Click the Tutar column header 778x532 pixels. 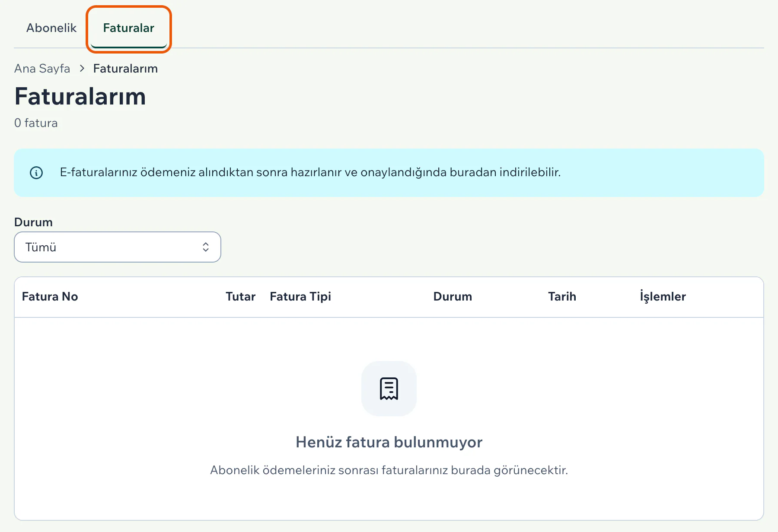(x=240, y=297)
